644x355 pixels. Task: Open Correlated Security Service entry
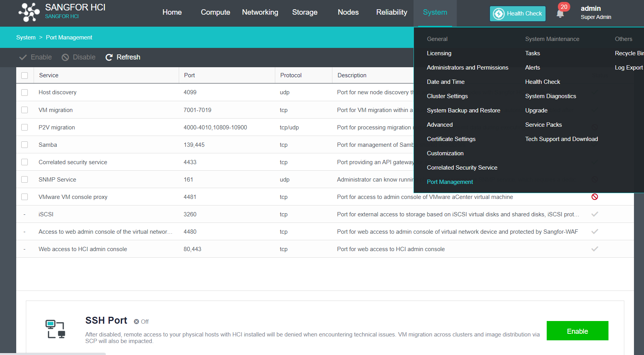coord(462,168)
